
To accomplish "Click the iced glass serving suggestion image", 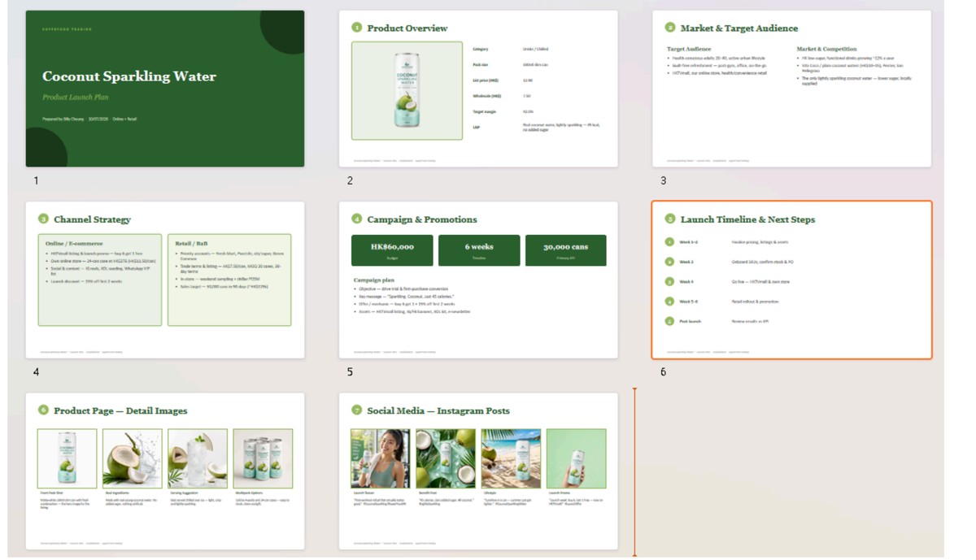I will tap(198, 458).
